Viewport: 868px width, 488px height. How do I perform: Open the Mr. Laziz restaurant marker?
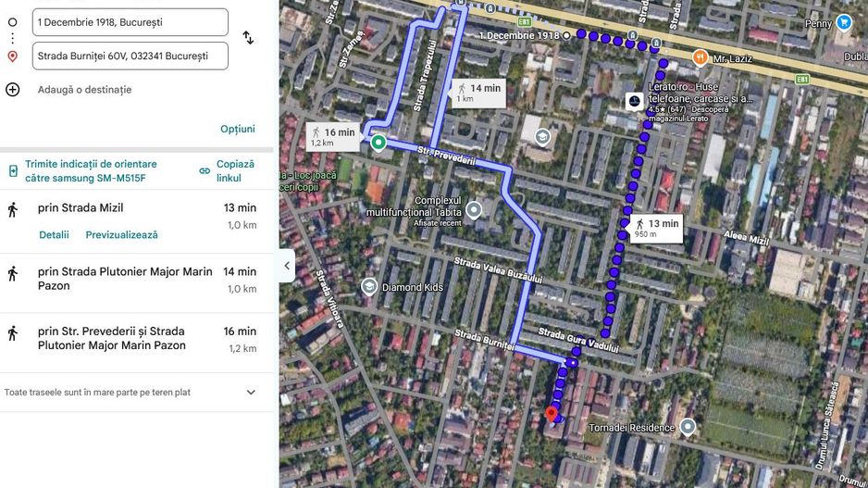(701, 57)
